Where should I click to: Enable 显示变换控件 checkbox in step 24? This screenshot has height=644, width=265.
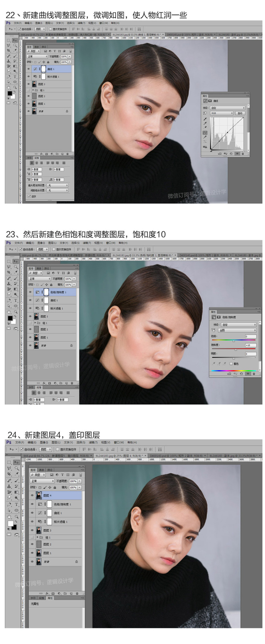(x=58, y=449)
